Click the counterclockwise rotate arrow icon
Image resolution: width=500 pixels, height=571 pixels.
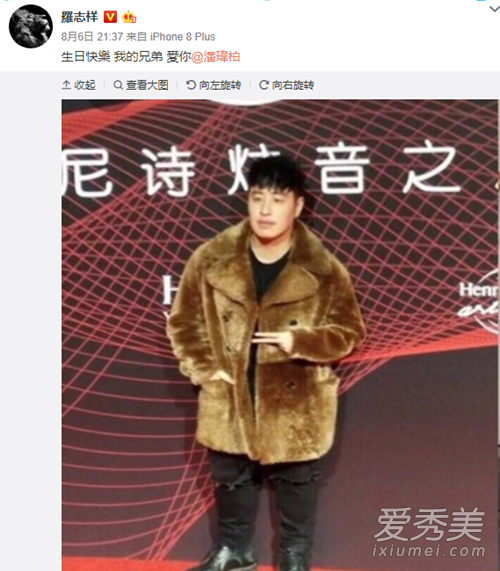[x=191, y=85]
